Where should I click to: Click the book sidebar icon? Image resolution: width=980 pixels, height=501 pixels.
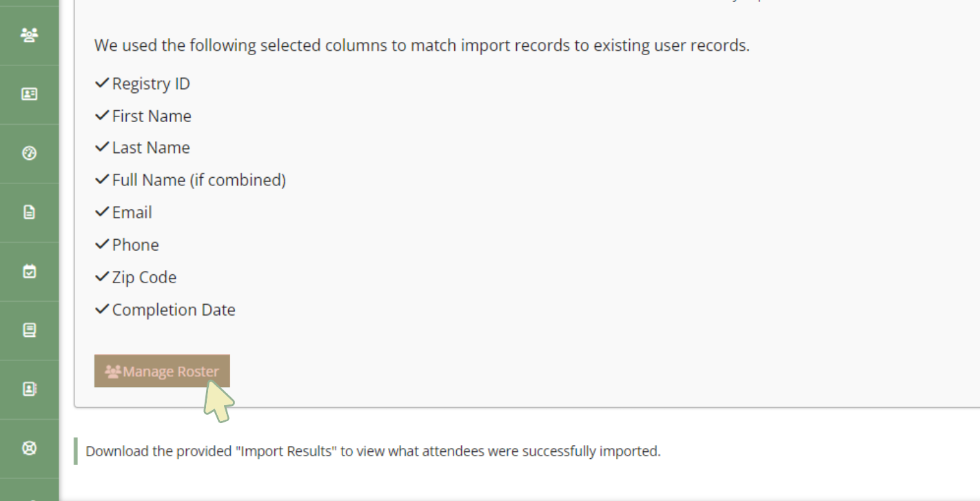pyautogui.click(x=29, y=330)
